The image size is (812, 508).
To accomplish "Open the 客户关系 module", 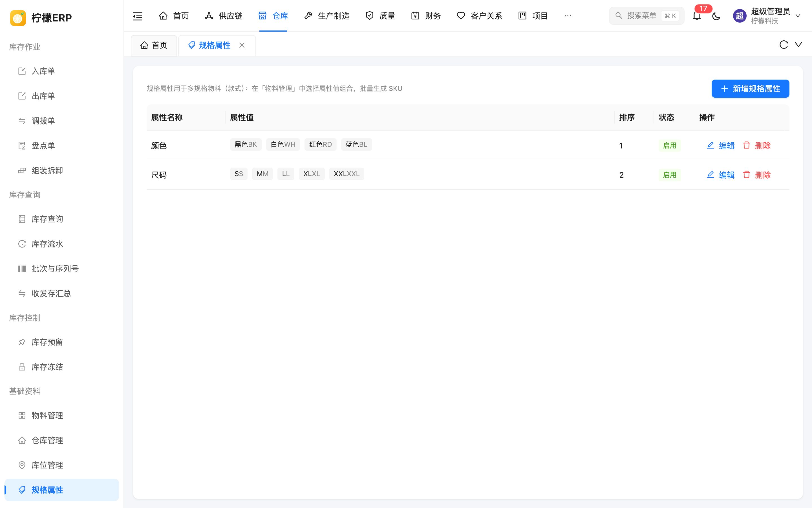I will coord(479,16).
